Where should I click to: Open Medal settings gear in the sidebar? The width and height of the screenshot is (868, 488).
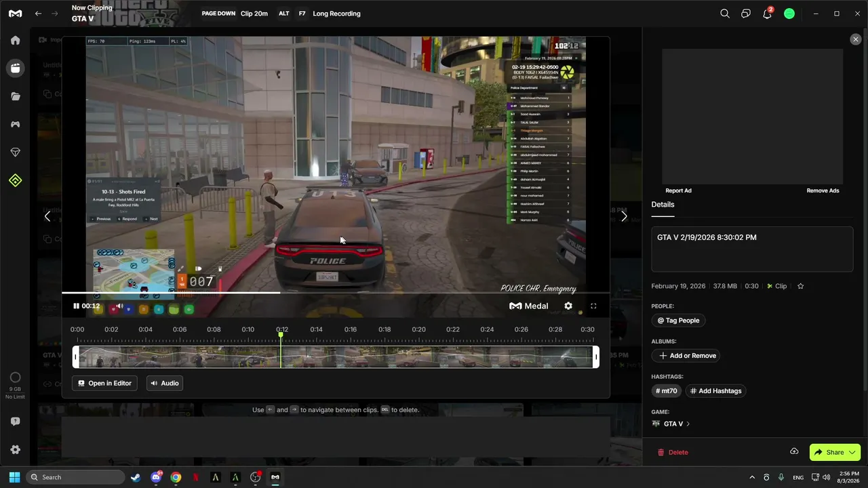click(x=15, y=450)
